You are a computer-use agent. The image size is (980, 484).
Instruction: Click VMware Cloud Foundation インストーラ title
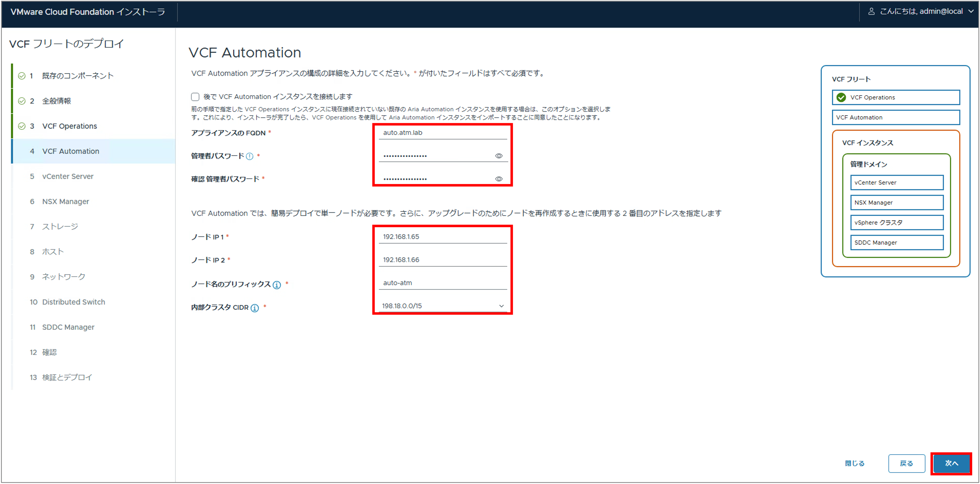[x=88, y=12]
